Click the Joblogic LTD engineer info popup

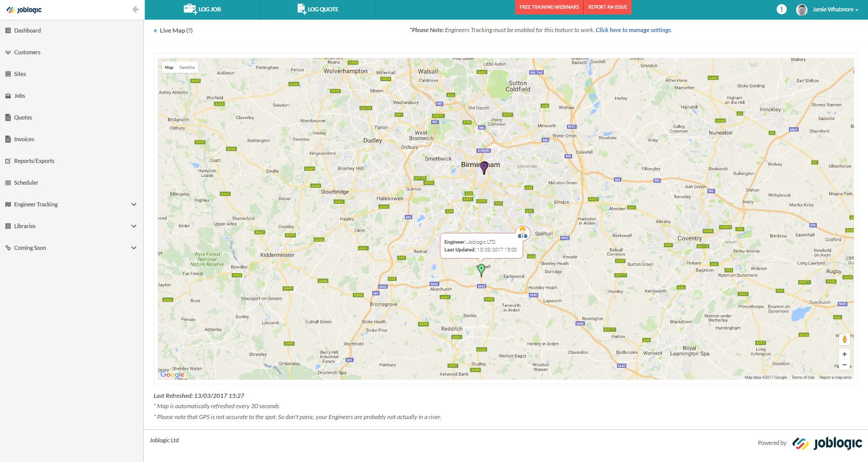coord(481,246)
